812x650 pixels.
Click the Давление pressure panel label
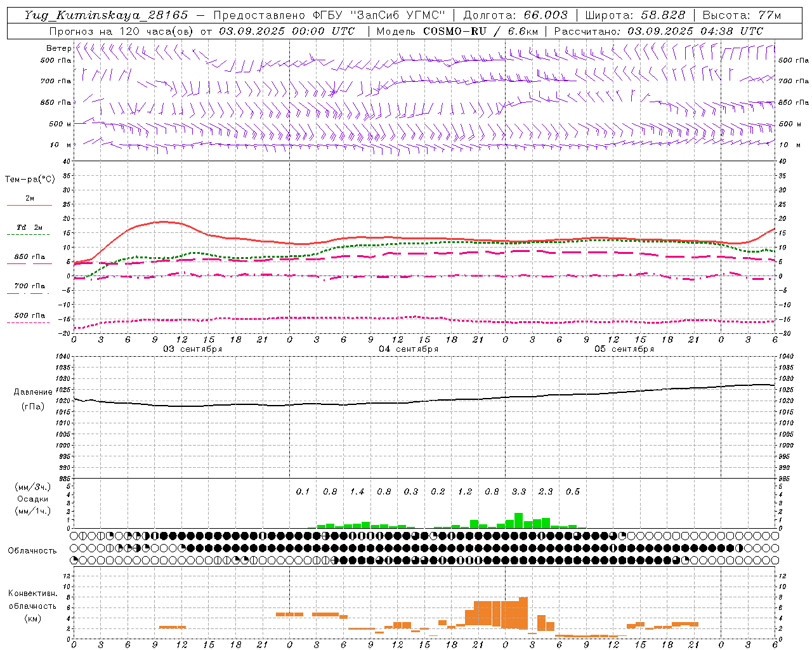pyautogui.click(x=33, y=392)
